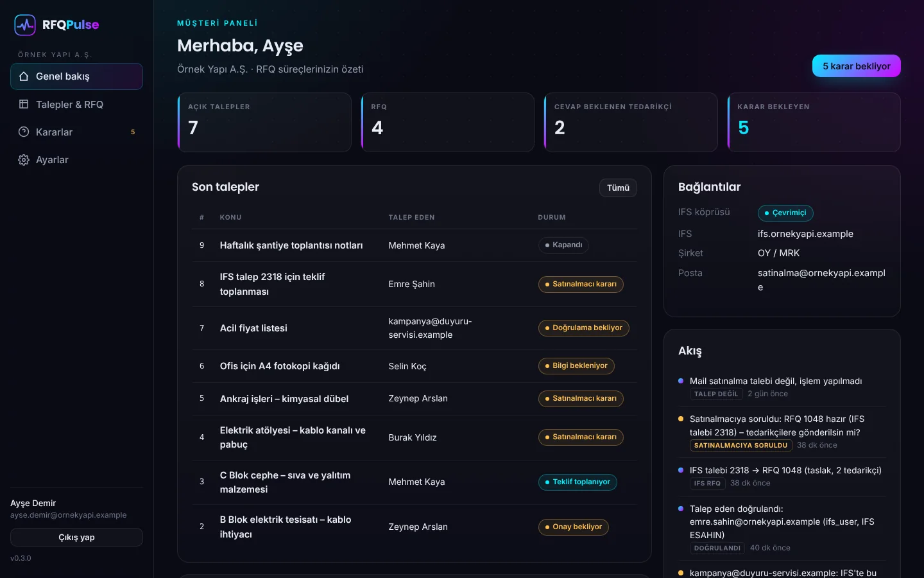Open 'B Blok elektrik tesisatı – kablo ihtiyacı'

tap(286, 527)
